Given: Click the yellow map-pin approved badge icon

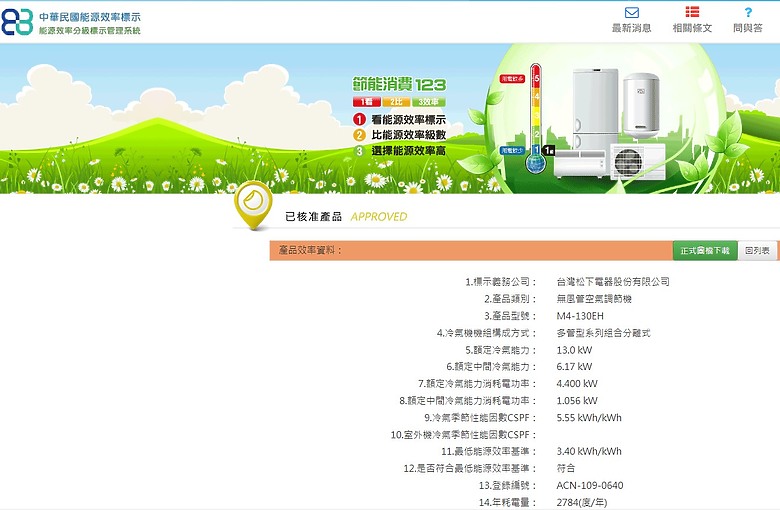Looking at the screenshot, I should coord(253,205).
